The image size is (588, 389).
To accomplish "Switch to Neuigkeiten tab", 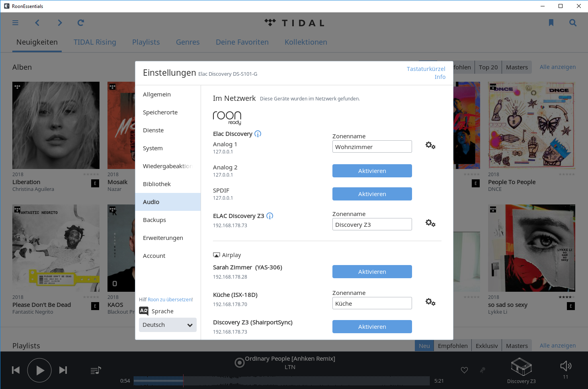I will click(x=37, y=42).
